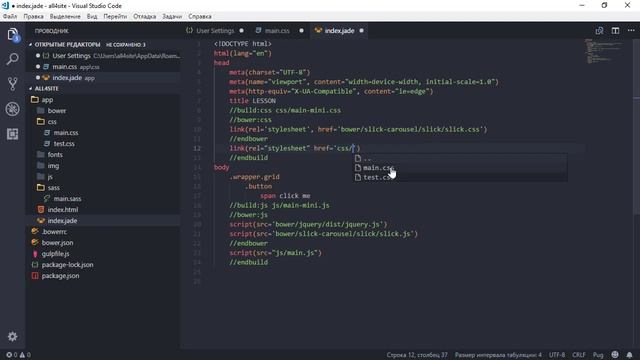
Task: Click the code minimap overview
Action: [x=603, y=51]
